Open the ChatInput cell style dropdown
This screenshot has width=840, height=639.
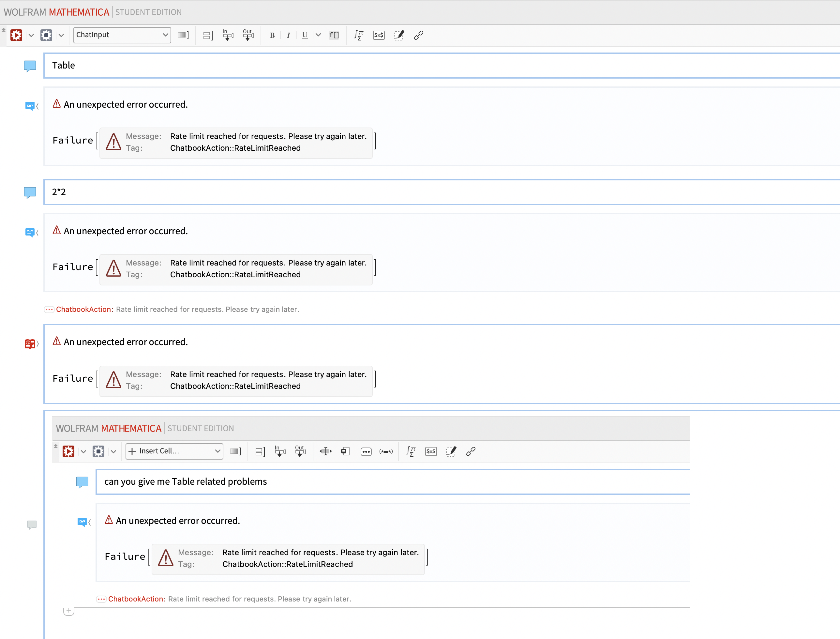click(x=122, y=35)
